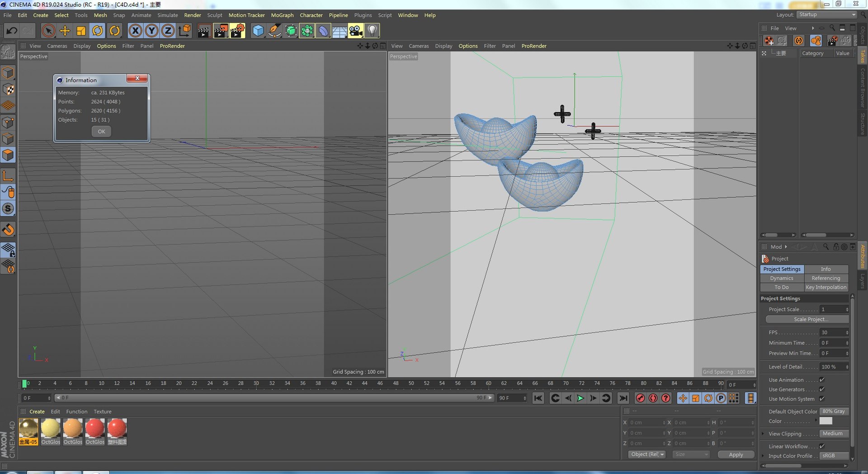Viewport: 868px width, 474px height.
Task: Open Default Object Color dropdown
Action: click(834, 412)
